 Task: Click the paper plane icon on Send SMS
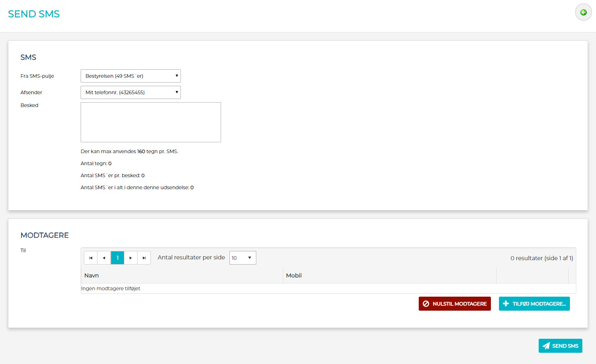(x=546, y=346)
